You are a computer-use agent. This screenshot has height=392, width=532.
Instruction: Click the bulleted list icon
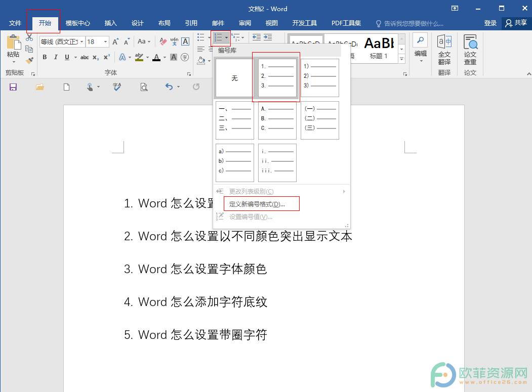pyautogui.click(x=201, y=37)
